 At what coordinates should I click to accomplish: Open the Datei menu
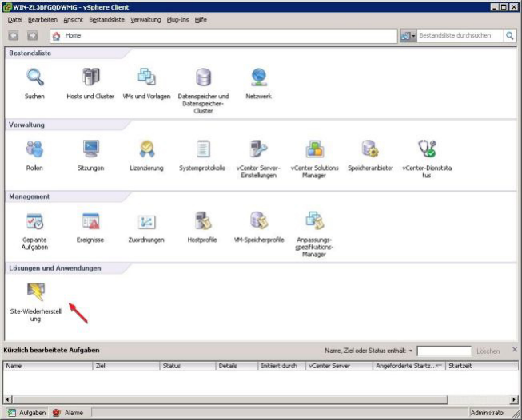[14, 20]
